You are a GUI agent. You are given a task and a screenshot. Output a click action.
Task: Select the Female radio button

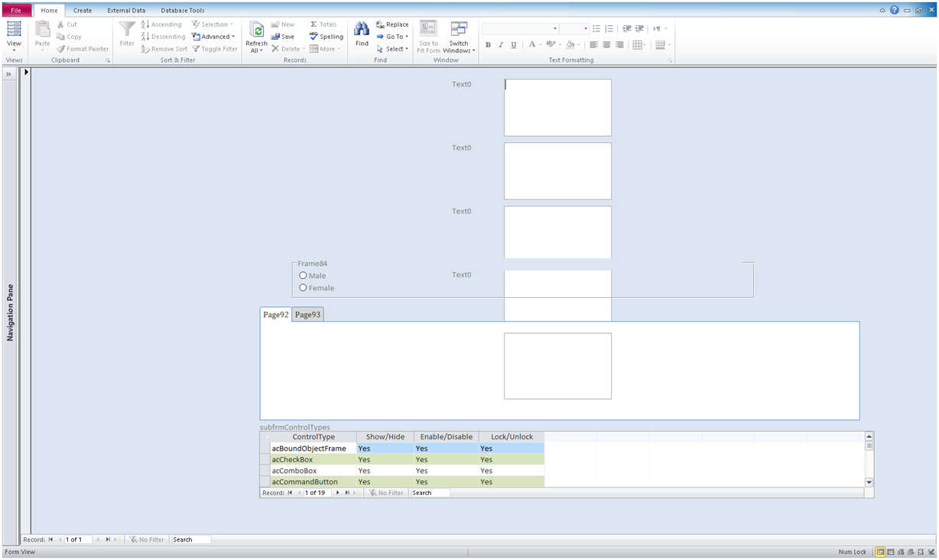coord(304,288)
